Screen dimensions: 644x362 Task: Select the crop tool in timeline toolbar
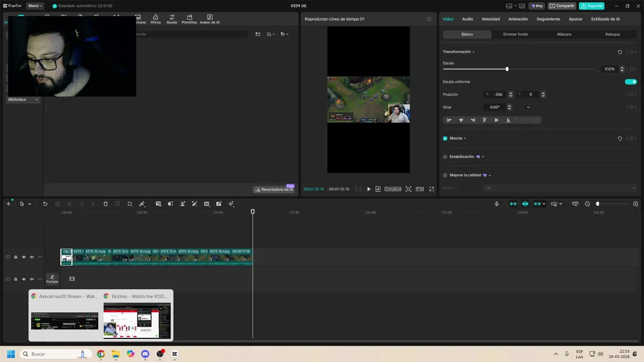pyautogui.click(x=130, y=204)
